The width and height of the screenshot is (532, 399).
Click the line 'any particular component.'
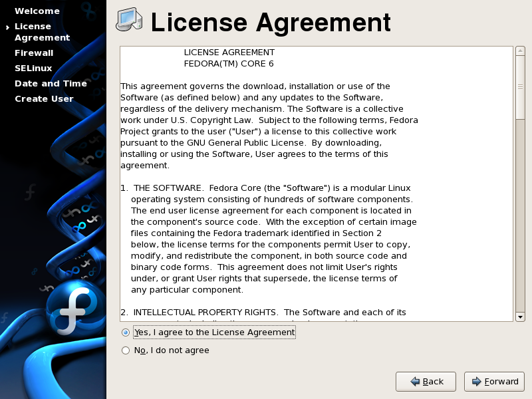[188, 290]
